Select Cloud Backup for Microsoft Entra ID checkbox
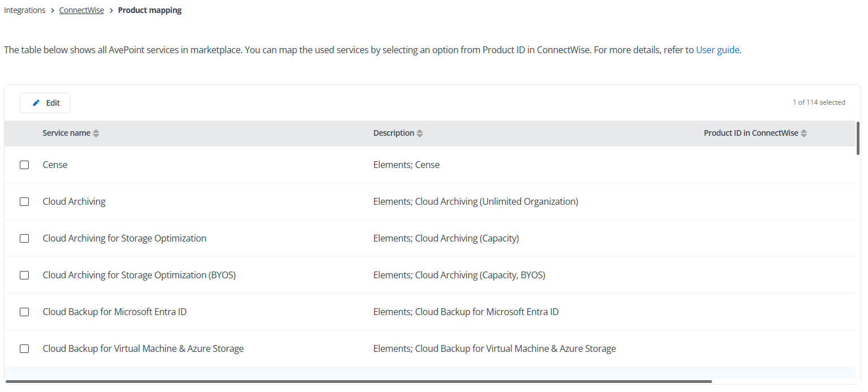This screenshot has height=392, width=868. click(24, 312)
